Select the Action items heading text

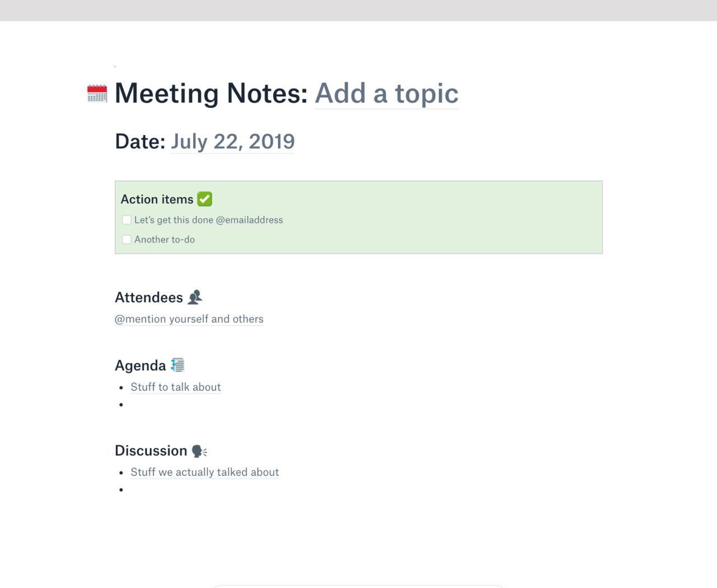(x=157, y=199)
